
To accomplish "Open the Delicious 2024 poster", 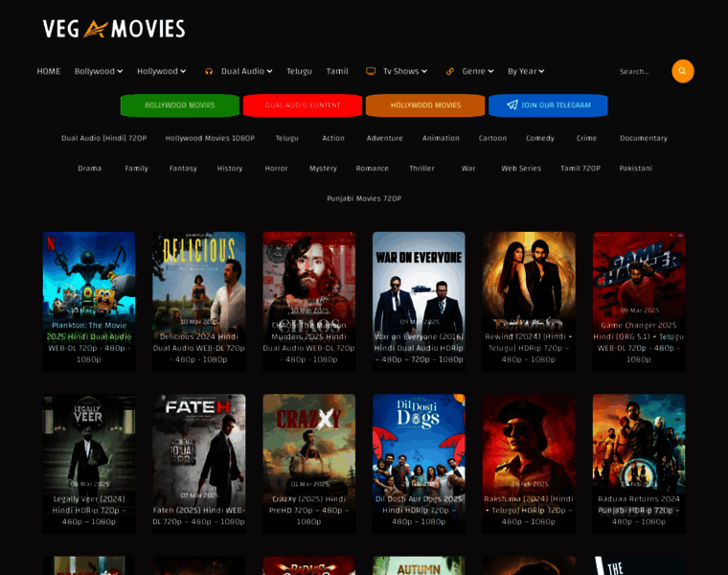I will (x=199, y=302).
